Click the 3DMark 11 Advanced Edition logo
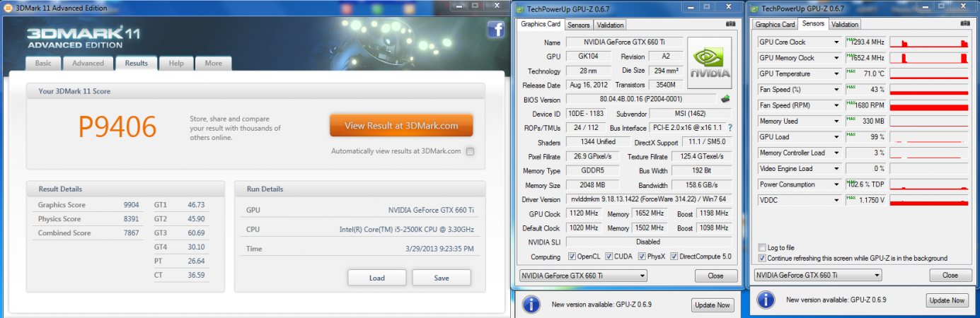 [83, 39]
